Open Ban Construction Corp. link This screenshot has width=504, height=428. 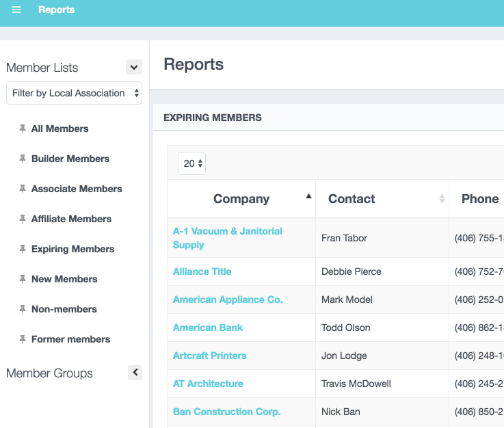227,412
